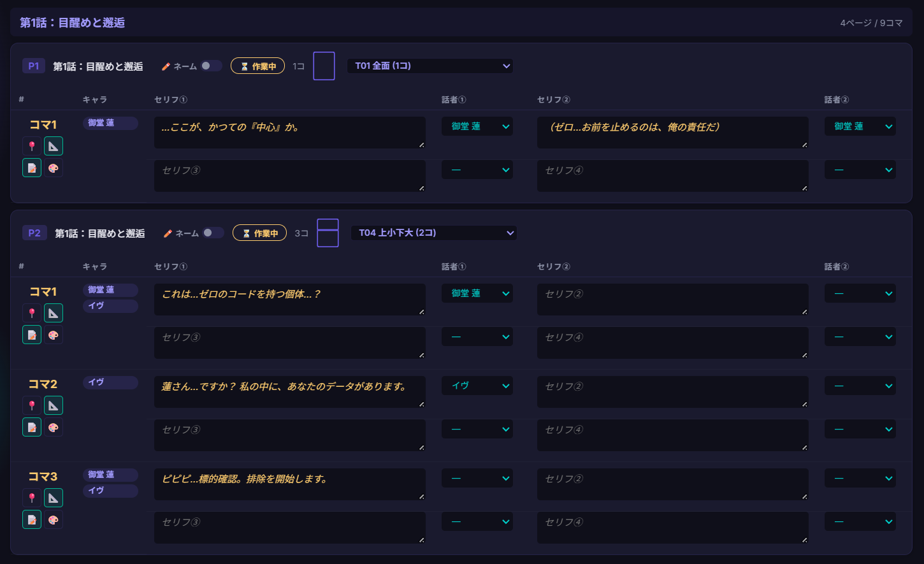Select the triangle ruler icon on コマ2
This screenshot has width=924, height=564.
click(54, 405)
